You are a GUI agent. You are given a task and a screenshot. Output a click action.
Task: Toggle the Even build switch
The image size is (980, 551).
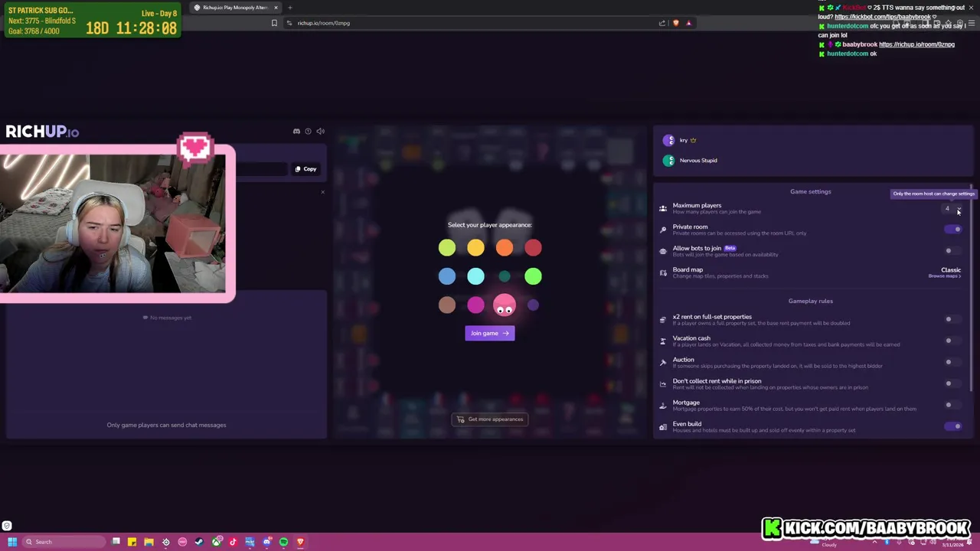point(952,427)
